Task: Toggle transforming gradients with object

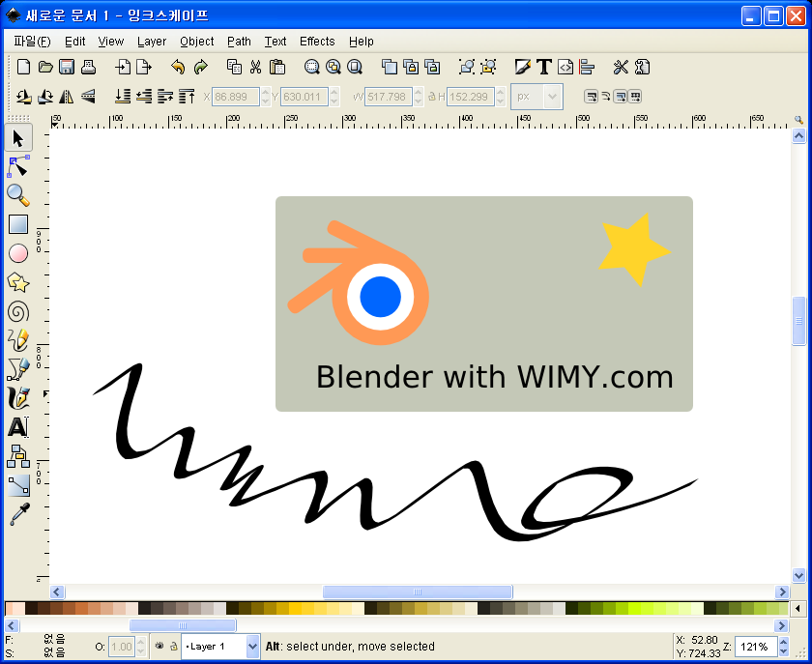Action: 620,97
